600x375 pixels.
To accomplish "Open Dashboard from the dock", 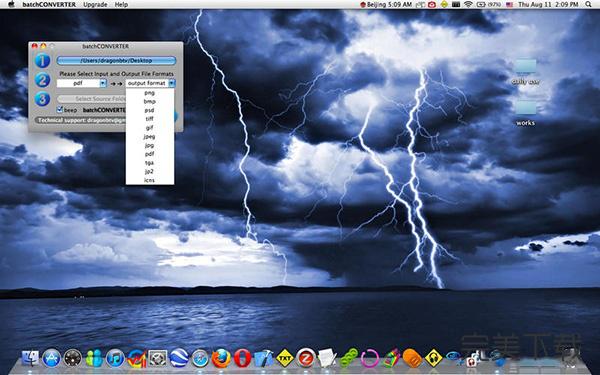I will coord(73,359).
